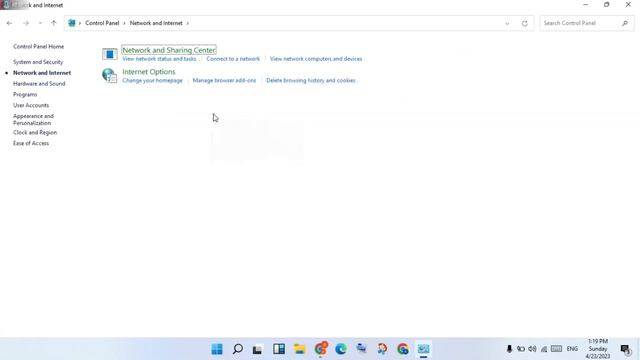Switch input language ENG
The width and height of the screenshot is (640, 360).
(572, 349)
